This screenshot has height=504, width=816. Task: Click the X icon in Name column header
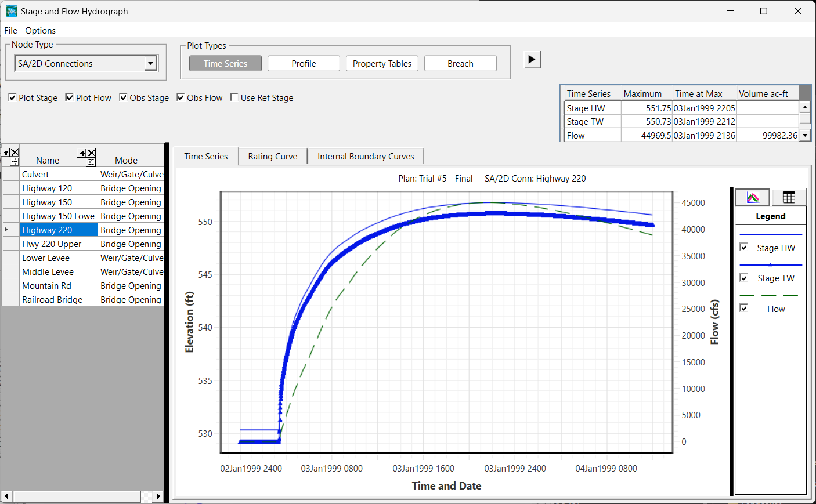pos(91,153)
